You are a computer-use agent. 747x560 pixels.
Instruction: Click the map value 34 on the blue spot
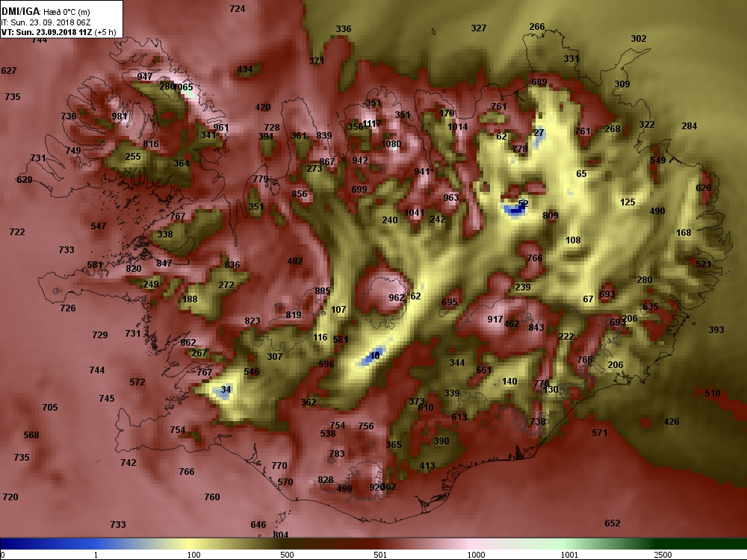point(226,390)
